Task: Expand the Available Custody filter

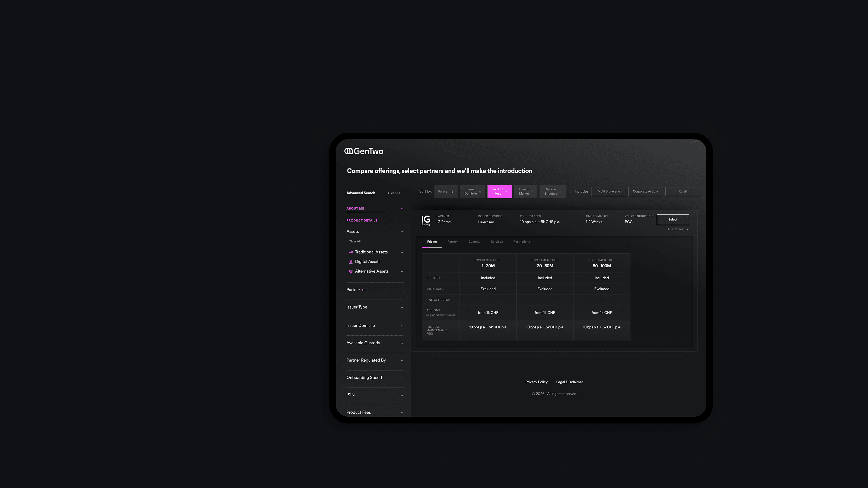Action: [x=375, y=343]
